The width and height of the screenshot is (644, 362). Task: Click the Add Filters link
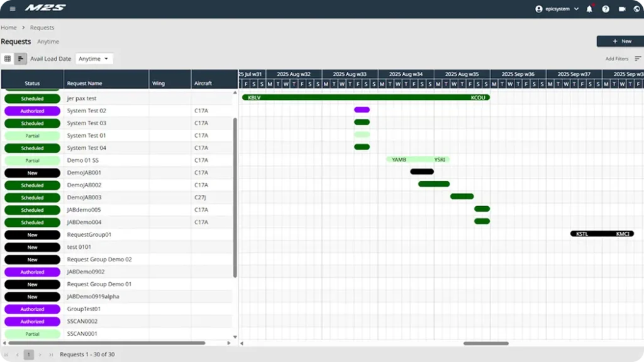(616, 58)
